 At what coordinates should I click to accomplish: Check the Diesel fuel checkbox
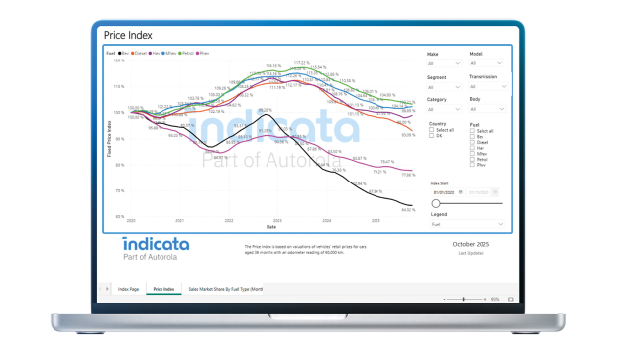pos(472,142)
